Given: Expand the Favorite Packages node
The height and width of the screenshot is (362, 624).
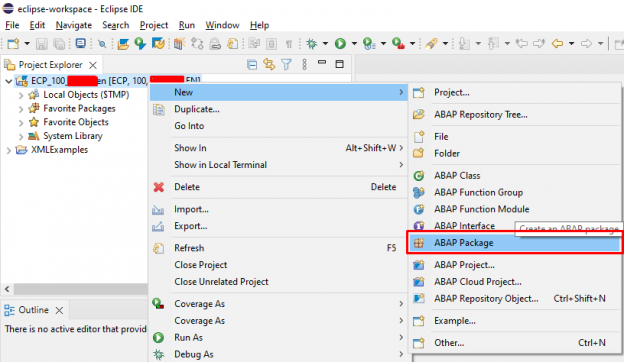Looking at the screenshot, I should (21, 109).
